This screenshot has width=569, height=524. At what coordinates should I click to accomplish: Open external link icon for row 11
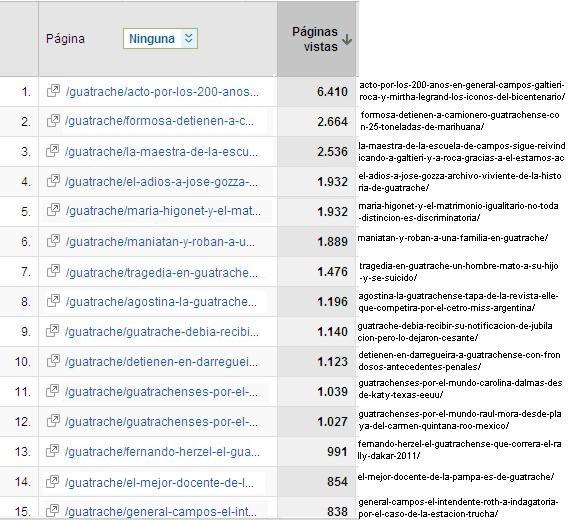click(53, 391)
